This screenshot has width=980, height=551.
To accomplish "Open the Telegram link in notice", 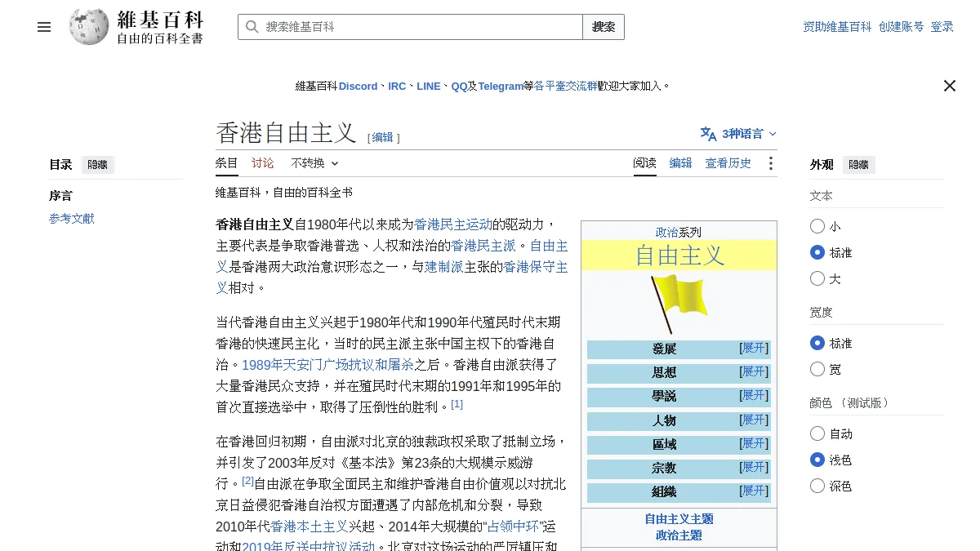I will pyautogui.click(x=500, y=86).
